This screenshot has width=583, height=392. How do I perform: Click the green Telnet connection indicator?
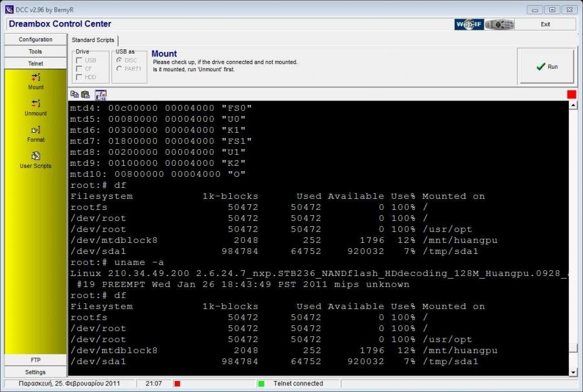261,384
